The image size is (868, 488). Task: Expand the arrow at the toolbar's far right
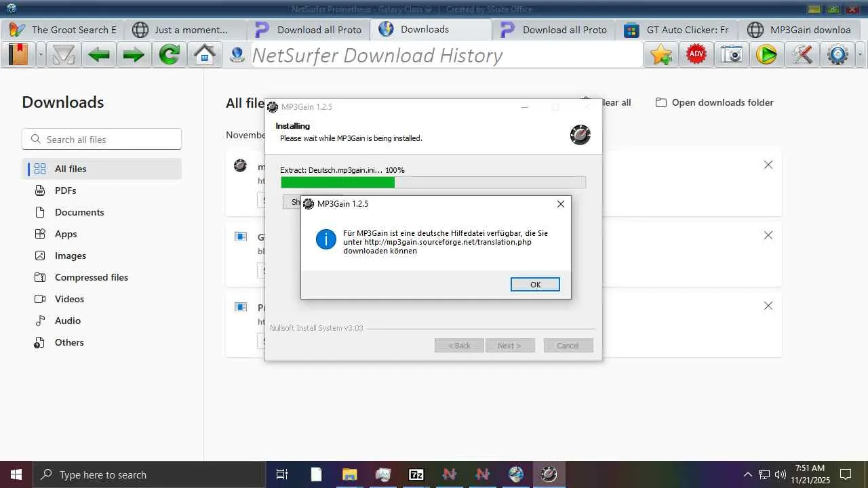[861, 55]
